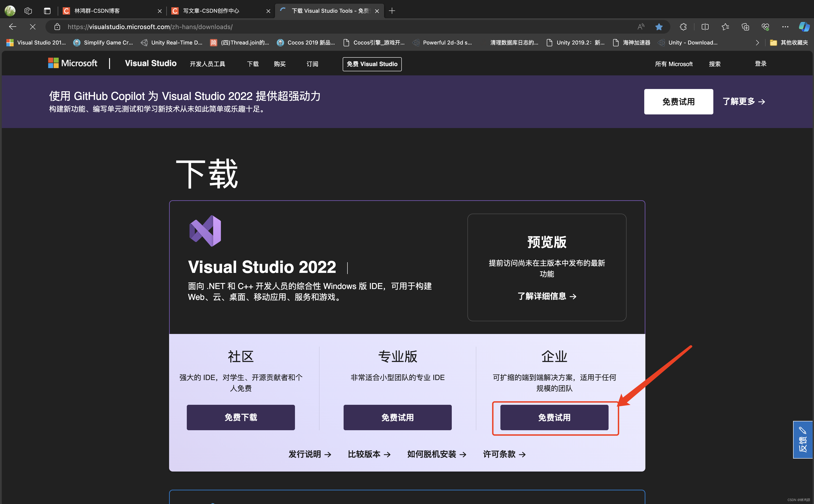Click the page loading stop icon

point(32,27)
